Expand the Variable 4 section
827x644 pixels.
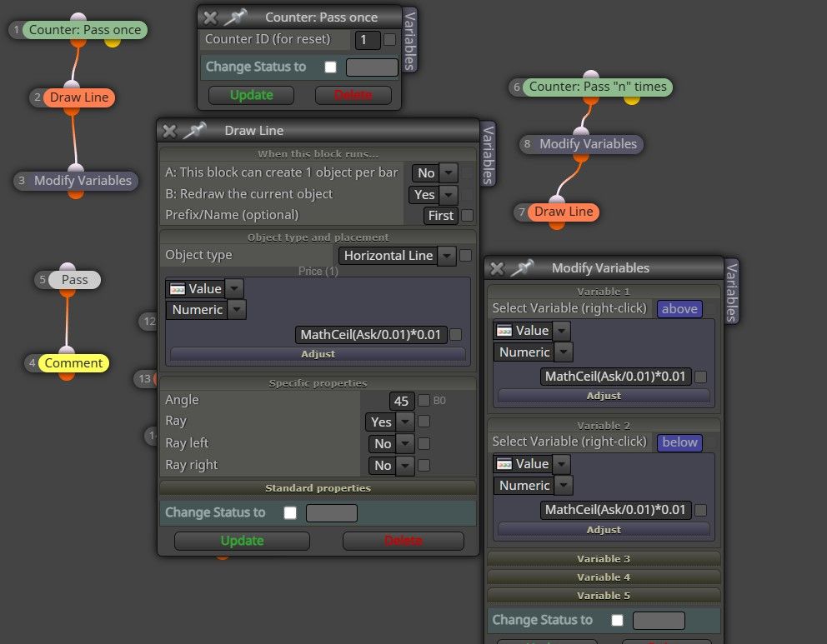pos(604,577)
